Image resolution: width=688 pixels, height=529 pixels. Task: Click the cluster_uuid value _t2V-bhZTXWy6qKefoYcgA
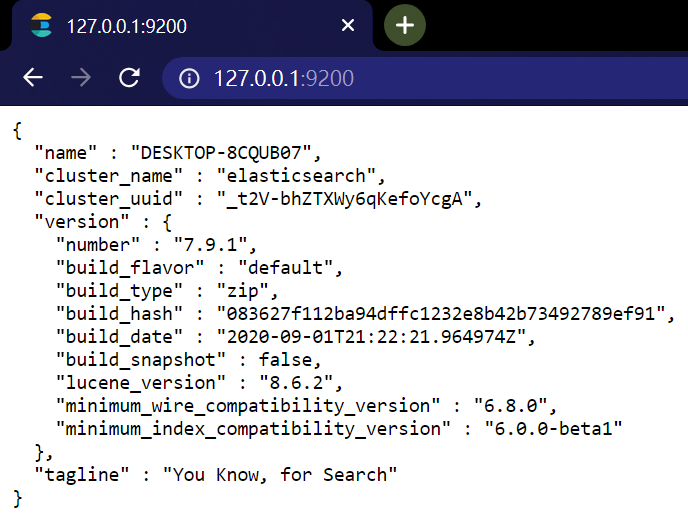pyautogui.click(x=344, y=199)
